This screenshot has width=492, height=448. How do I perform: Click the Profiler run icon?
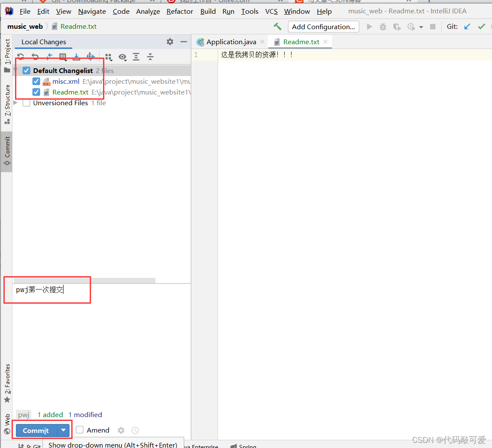(411, 27)
